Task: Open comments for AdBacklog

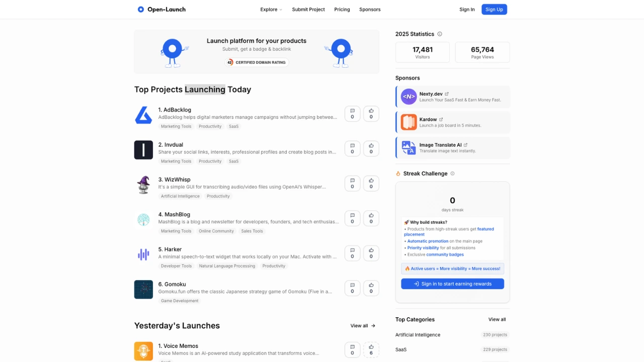Action: 352,114
